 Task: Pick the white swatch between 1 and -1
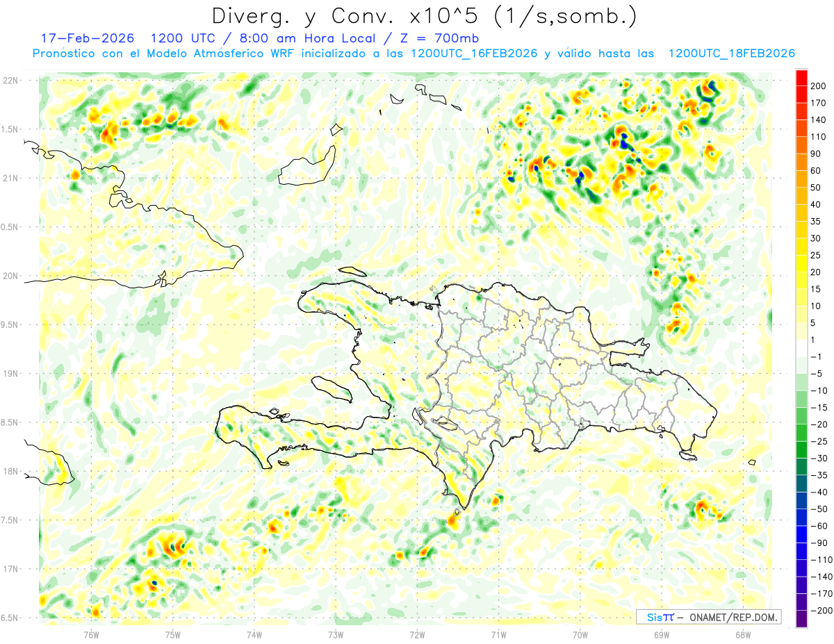point(801,348)
